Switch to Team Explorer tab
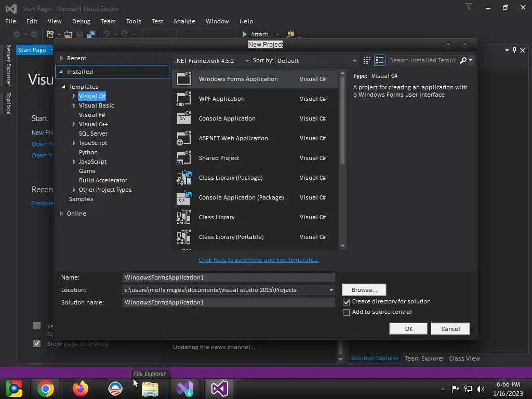This screenshot has height=399, width=532. tap(424, 358)
